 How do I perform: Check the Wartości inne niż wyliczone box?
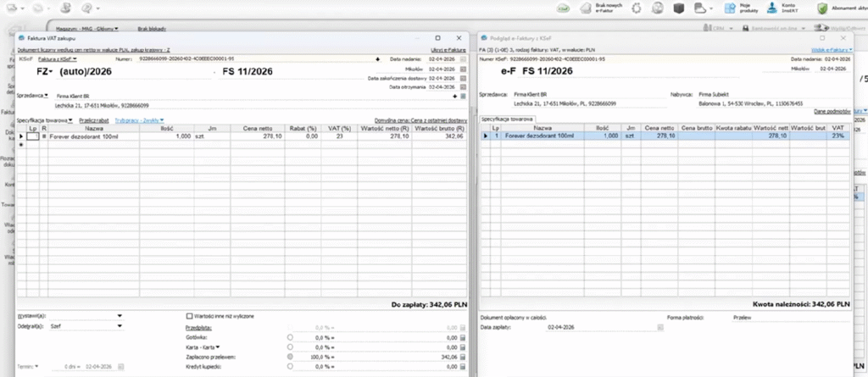(x=189, y=315)
